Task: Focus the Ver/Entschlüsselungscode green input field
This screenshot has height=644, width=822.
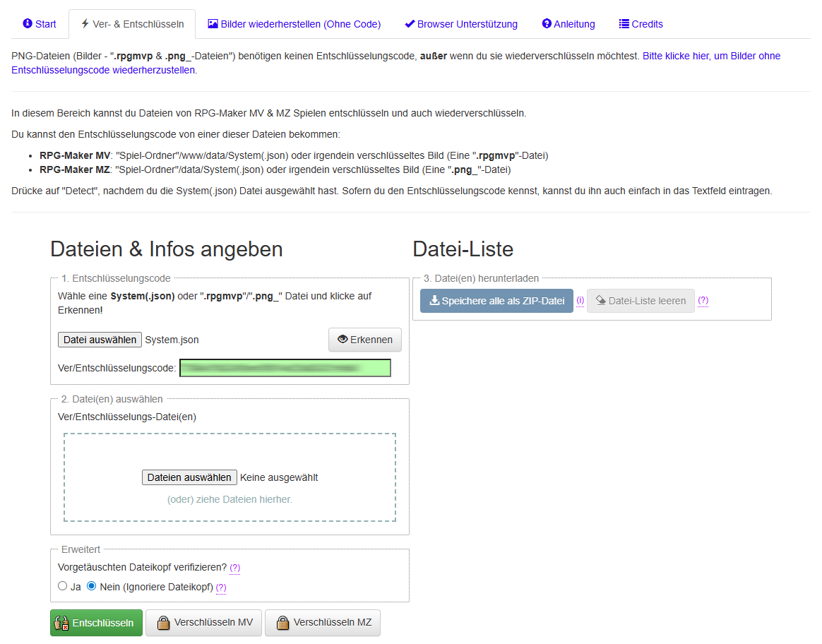Action: 285,368
